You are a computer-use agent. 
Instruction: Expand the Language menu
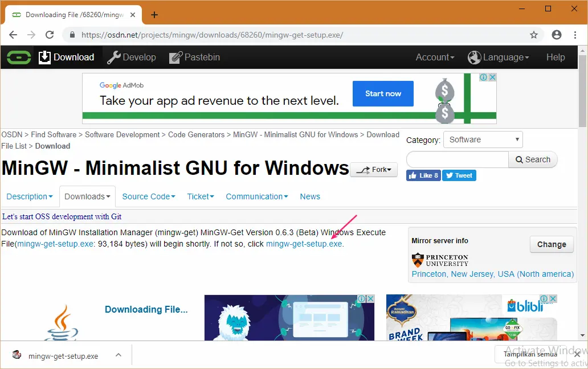point(498,58)
